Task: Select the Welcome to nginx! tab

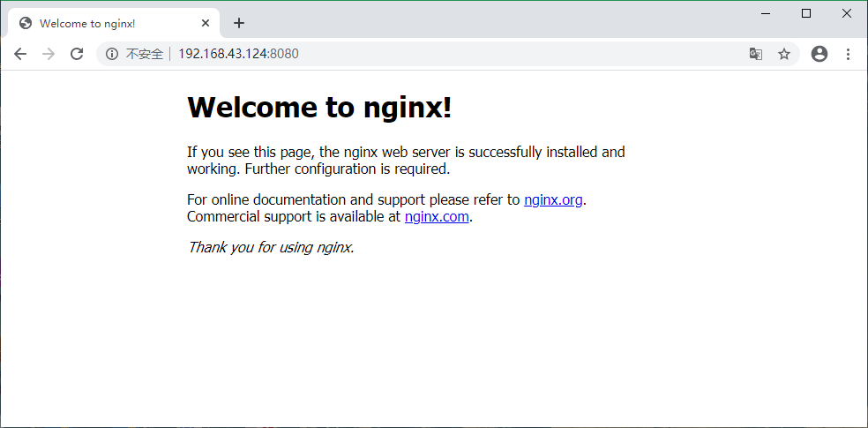Action: pos(97,23)
